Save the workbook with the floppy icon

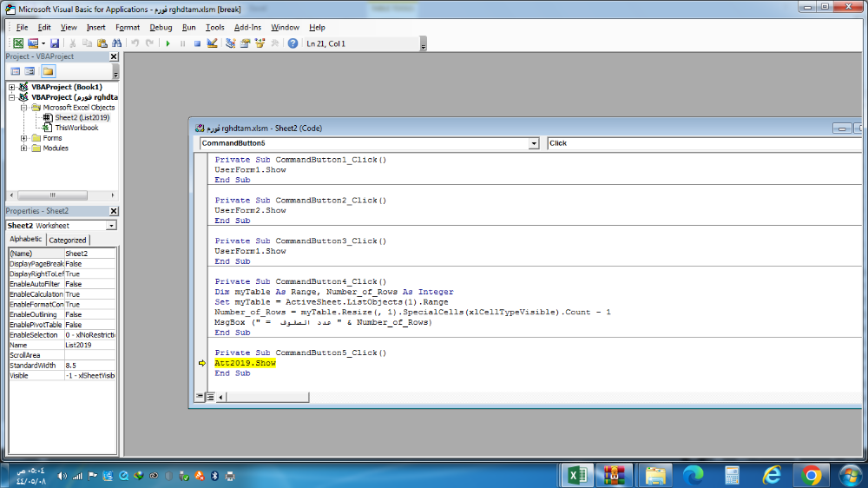point(54,43)
